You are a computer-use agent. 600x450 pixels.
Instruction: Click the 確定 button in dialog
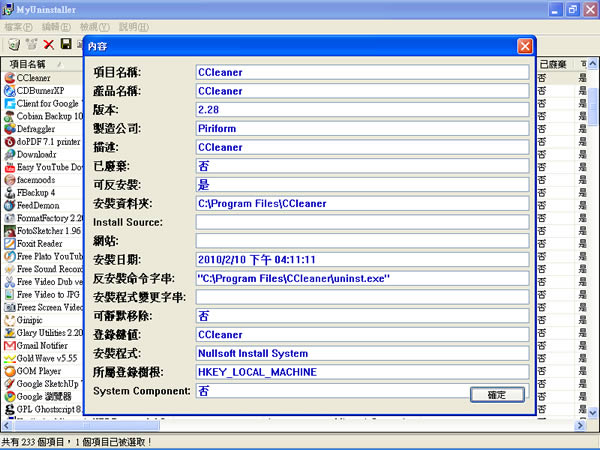pyautogui.click(x=497, y=395)
